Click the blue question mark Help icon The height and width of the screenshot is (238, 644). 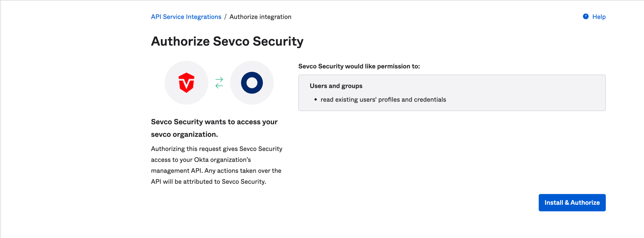point(586,17)
